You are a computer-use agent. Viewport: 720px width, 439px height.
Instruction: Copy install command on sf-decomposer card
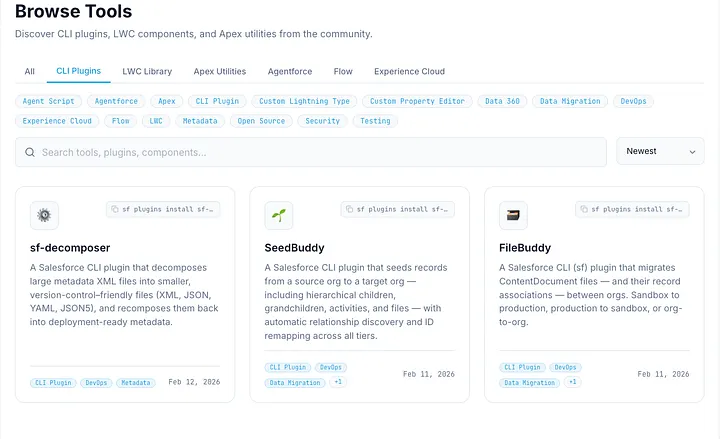(163, 209)
